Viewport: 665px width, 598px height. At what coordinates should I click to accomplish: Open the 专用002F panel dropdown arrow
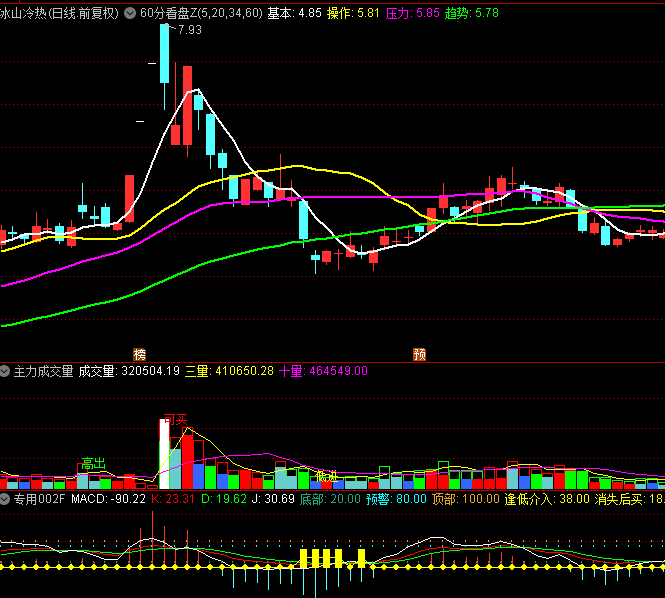point(4,499)
